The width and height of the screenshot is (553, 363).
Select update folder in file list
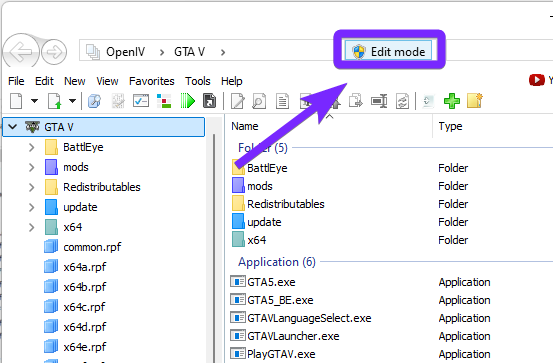coord(257,222)
